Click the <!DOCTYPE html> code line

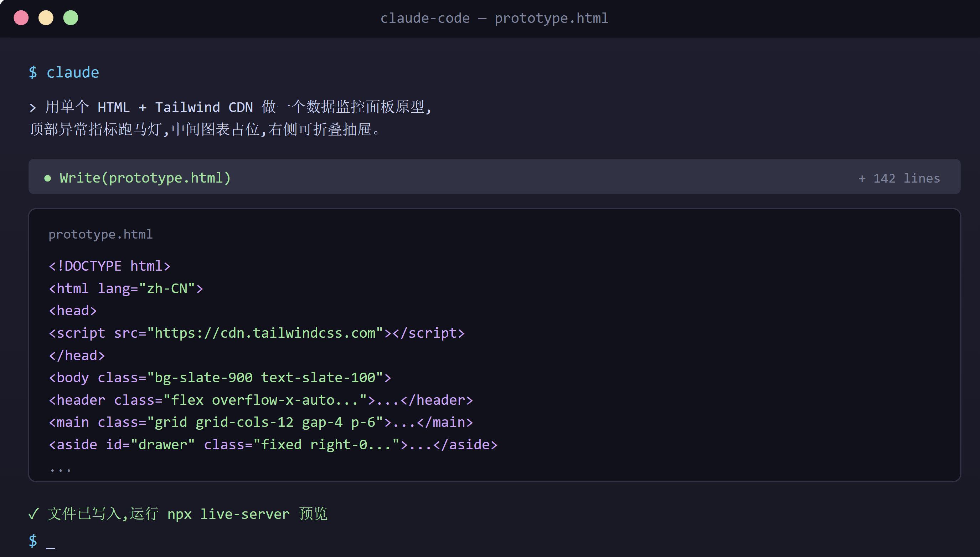[x=109, y=266]
